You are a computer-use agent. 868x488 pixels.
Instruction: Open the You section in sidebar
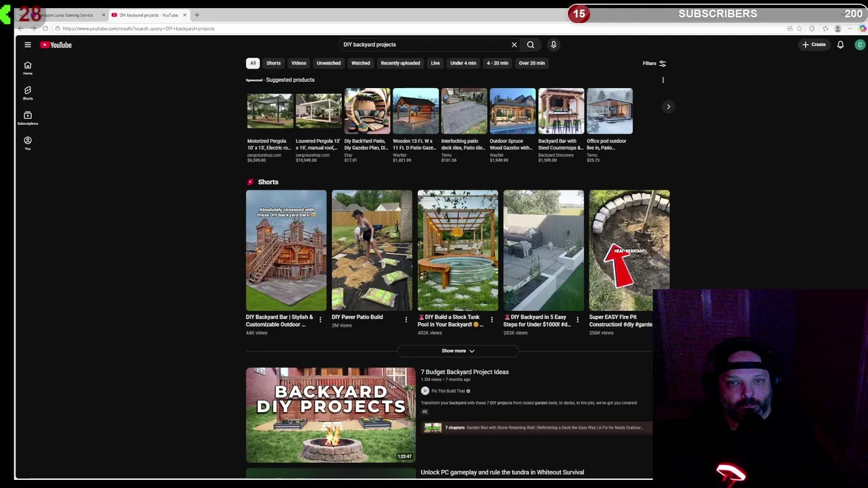coord(28,143)
